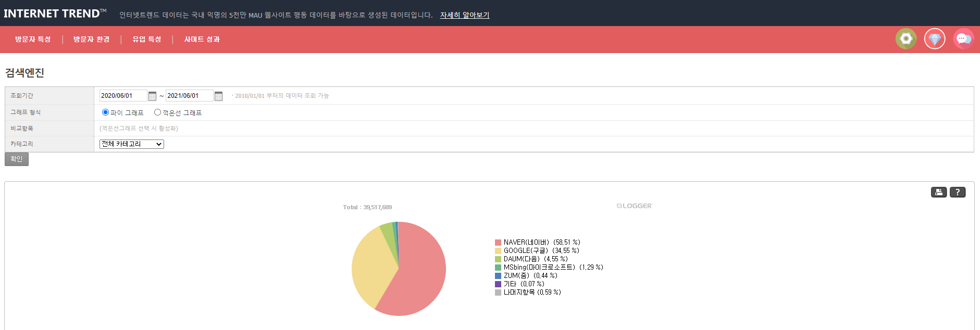Click the NAVER(네이버) (58.51 %) legend text
This screenshot has height=330, width=980.
tap(542, 243)
